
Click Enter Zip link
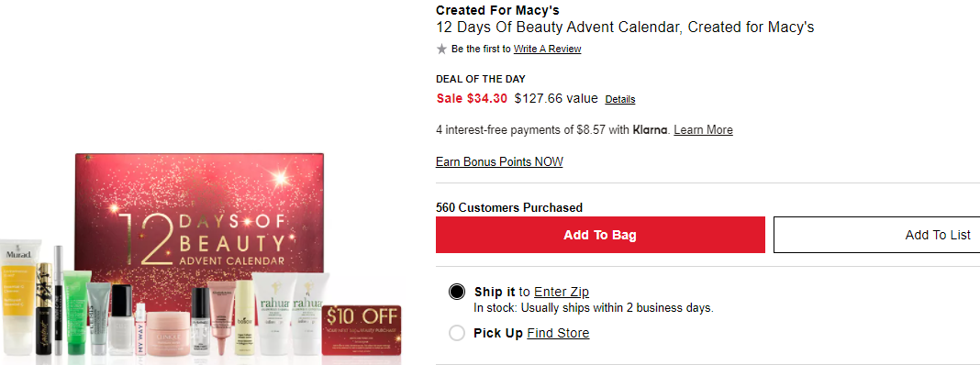[562, 292]
